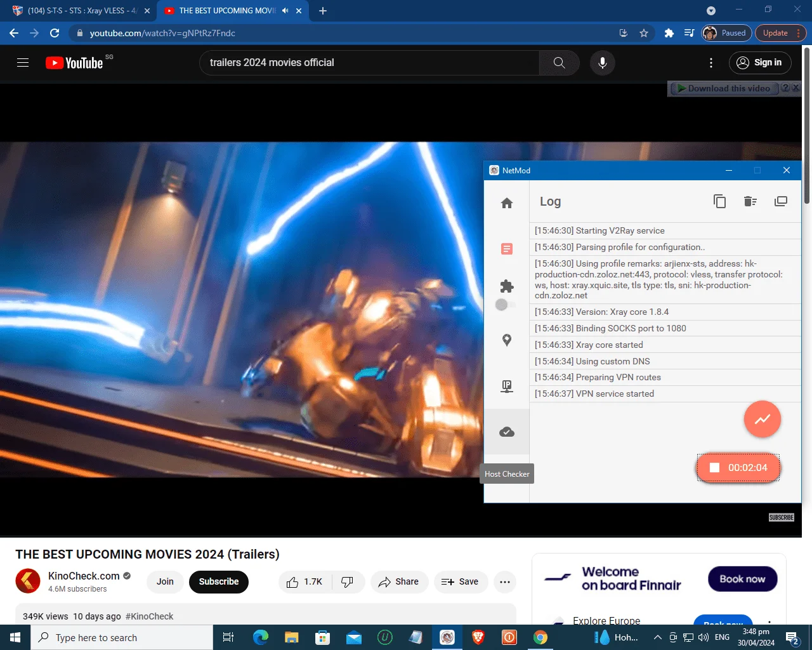Click the address bar URL
The image size is (812, 650).
click(162, 33)
